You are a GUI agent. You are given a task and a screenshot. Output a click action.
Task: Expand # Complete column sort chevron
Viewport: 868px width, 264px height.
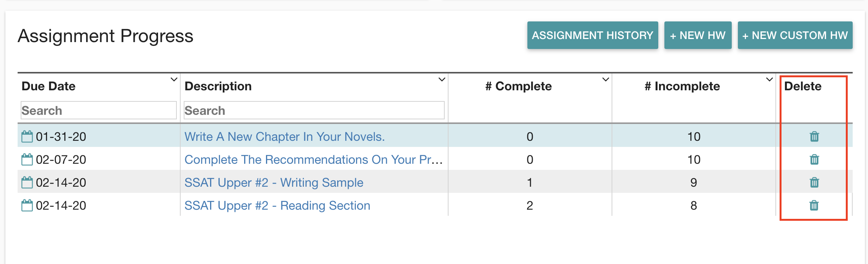[x=605, y=80]
